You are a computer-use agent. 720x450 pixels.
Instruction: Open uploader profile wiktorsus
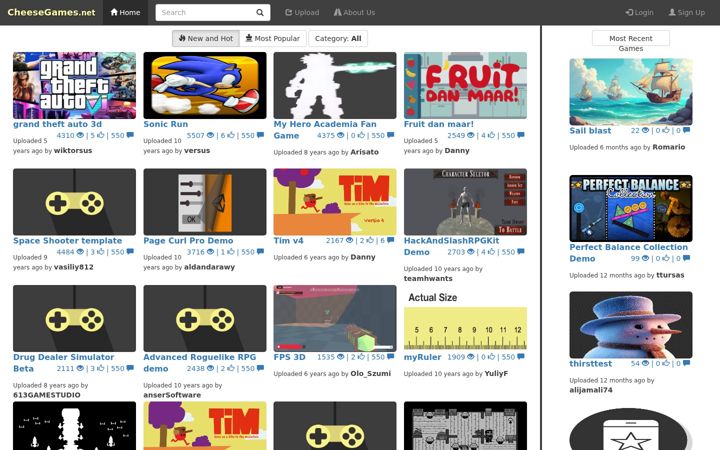pyautogui.click(x=73, y=151)
